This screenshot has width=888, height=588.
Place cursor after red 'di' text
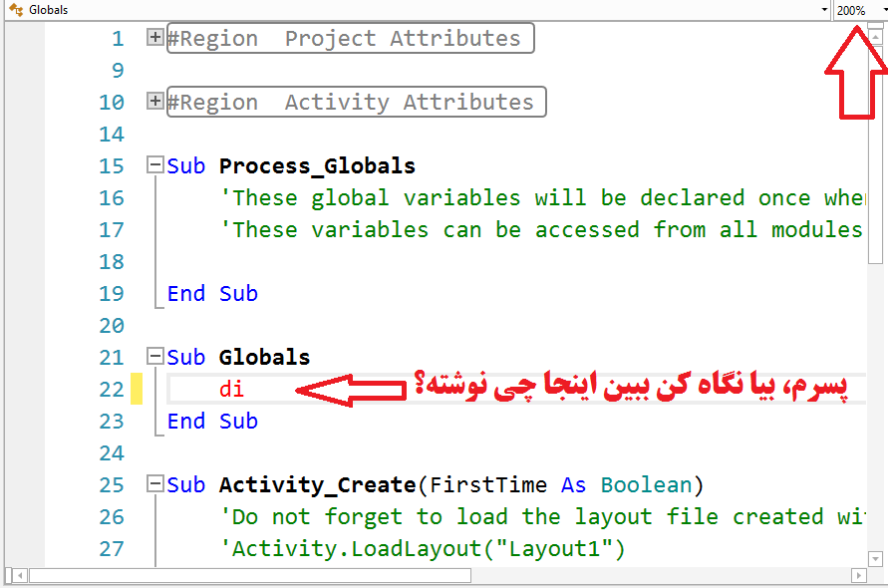245,390
